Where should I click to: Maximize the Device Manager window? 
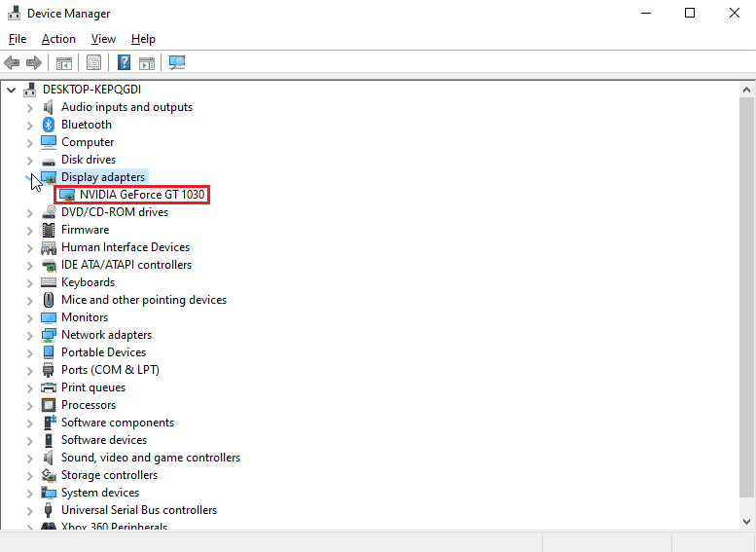[x=690, y=13]
